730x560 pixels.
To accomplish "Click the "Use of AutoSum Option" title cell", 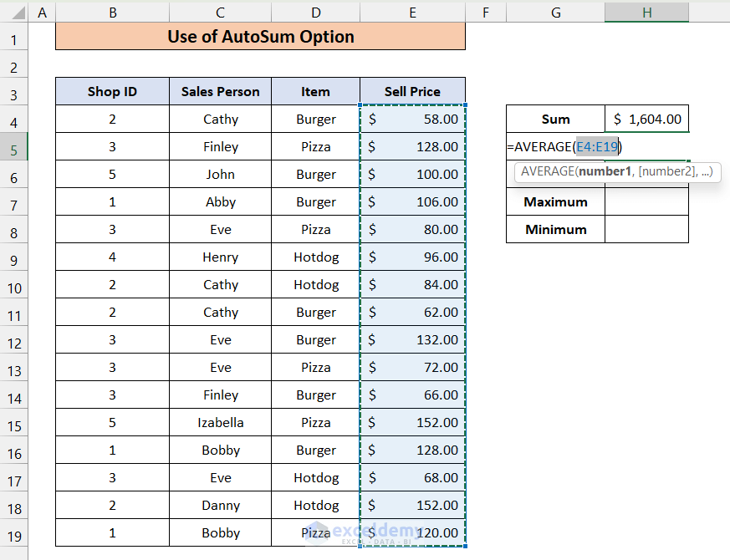I will point(260,37).
